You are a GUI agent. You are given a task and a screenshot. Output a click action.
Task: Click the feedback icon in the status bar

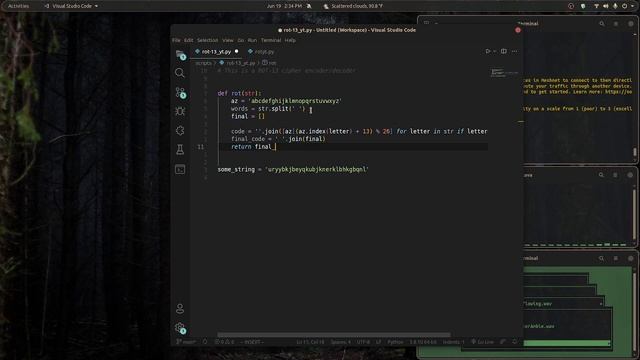pyautogui.click(x=503, y=342)
